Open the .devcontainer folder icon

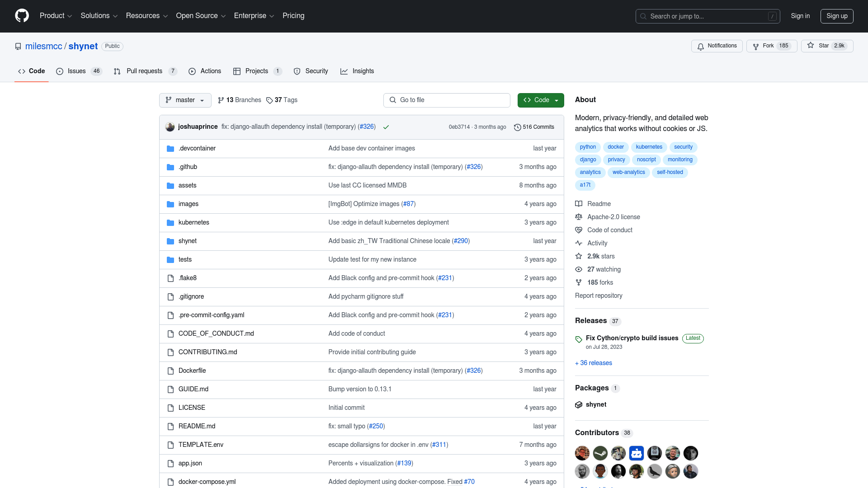point(170,148)
